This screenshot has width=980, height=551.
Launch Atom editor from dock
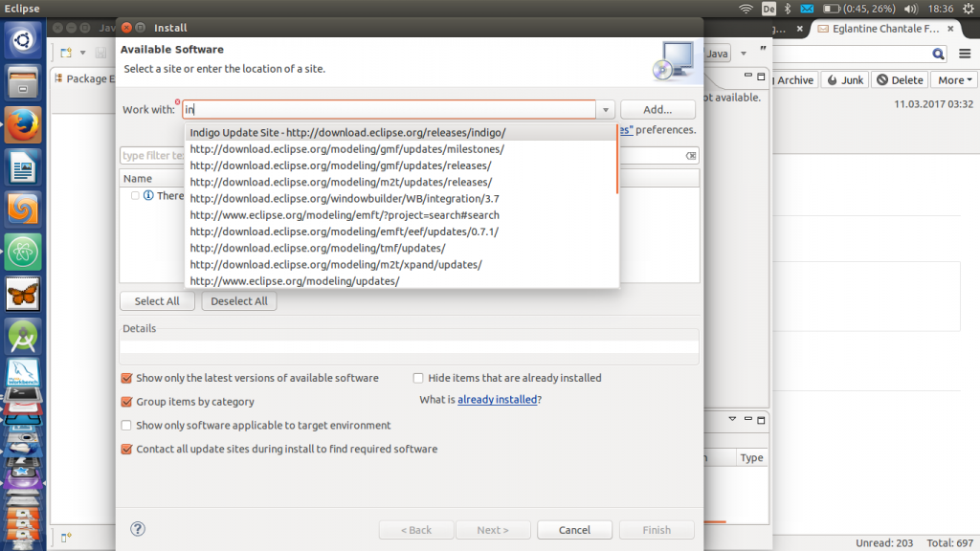pos(23,252)
